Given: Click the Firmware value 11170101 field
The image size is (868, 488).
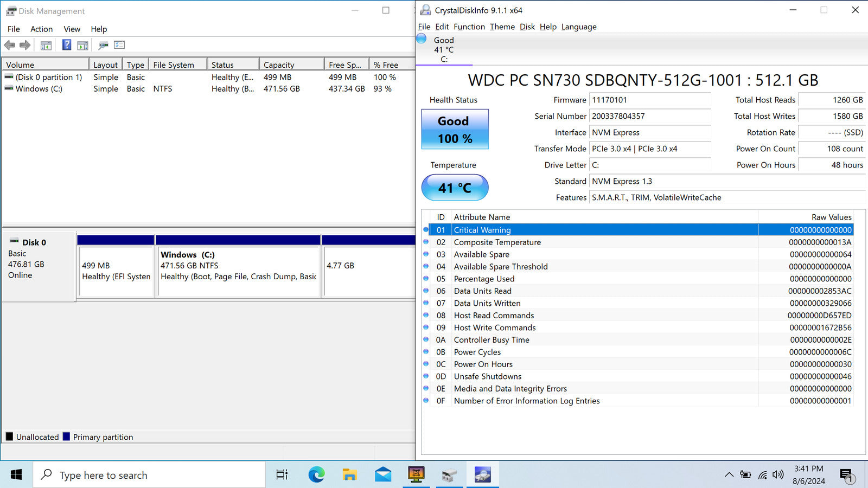Looking at the screenshot, I should pyautogui.click(x=650, y=100).
